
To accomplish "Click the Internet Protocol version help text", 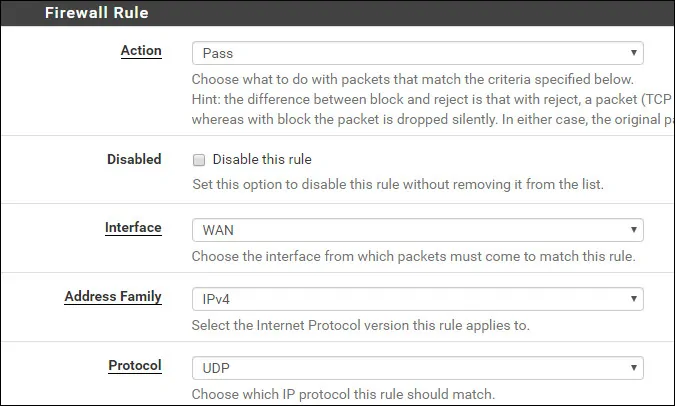I will pyautogui.click(x=360, y=325).
